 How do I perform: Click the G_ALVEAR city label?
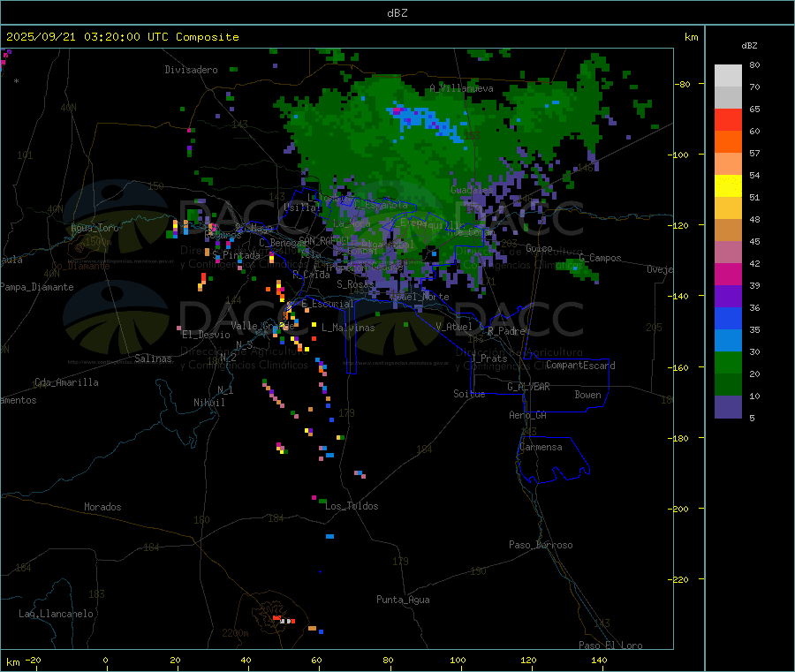pos(528,387)
